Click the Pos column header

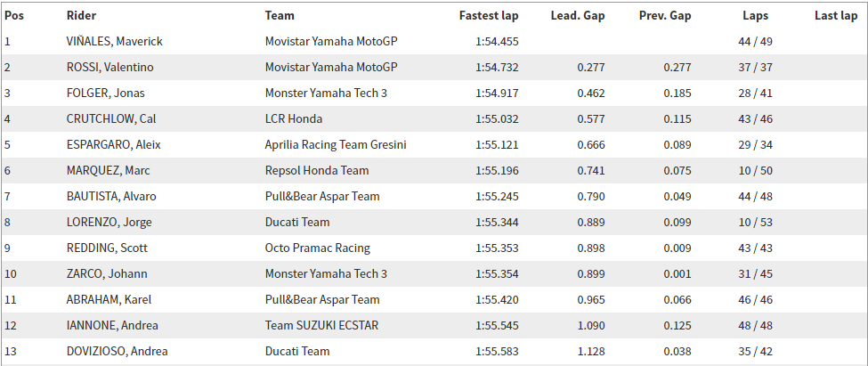[x=14, y=15]
